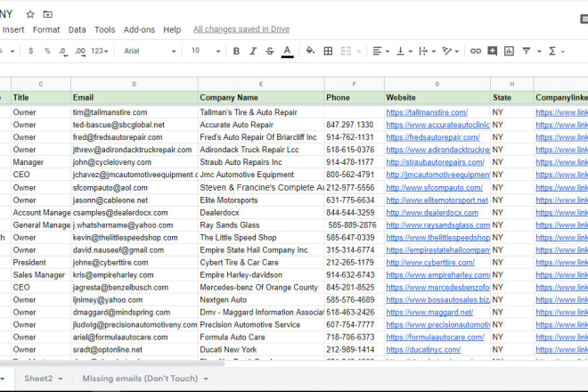
Task: Open https://ducatinyc.com/ website link
Action: pyautogui.click(x=423, y=349)
